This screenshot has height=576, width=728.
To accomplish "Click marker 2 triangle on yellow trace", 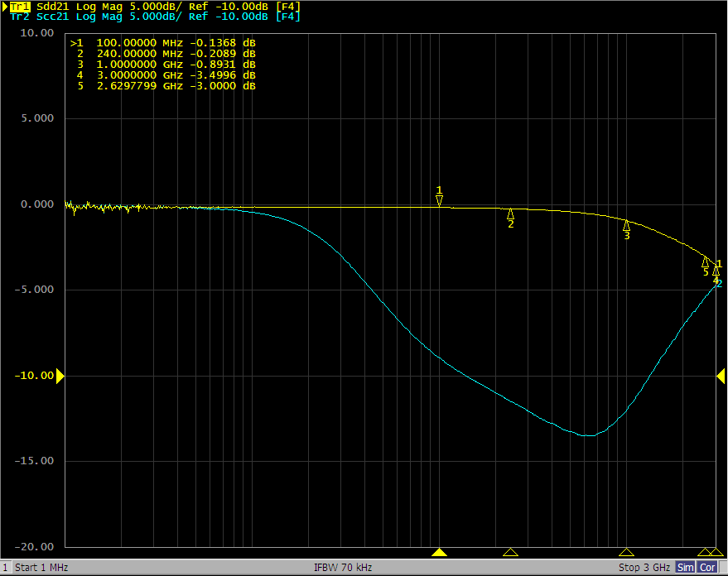I will 510,214.
